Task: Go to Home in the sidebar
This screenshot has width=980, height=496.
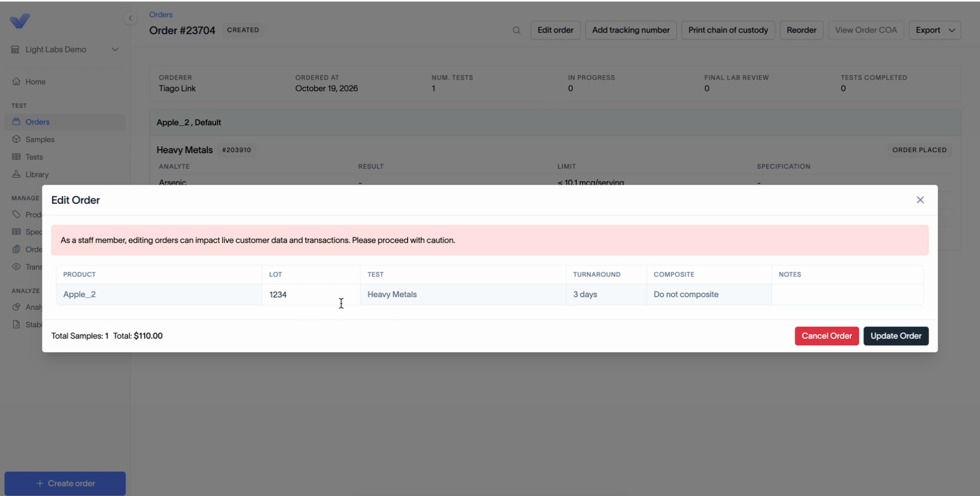Action: coord(65,81)
